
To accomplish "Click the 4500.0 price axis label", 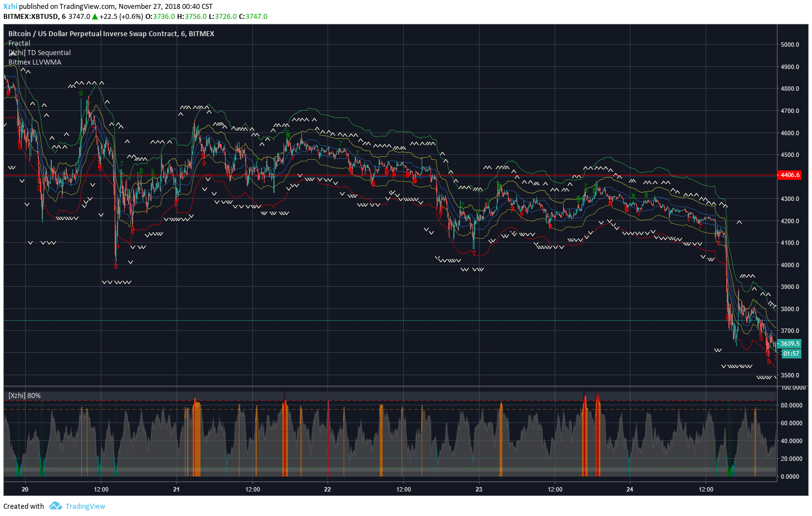I will pos(790,155).
